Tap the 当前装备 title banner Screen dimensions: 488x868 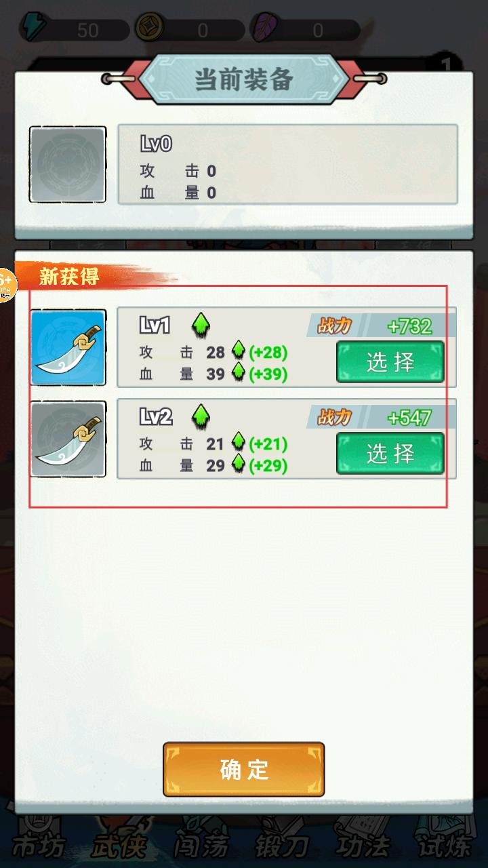pos(244,80)
